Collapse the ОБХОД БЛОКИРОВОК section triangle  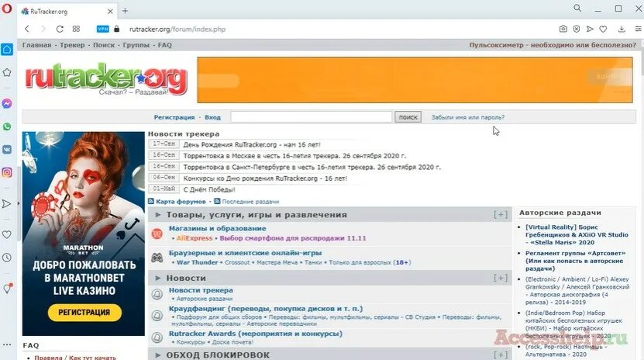pyautogui.click(x=158, y=355)
